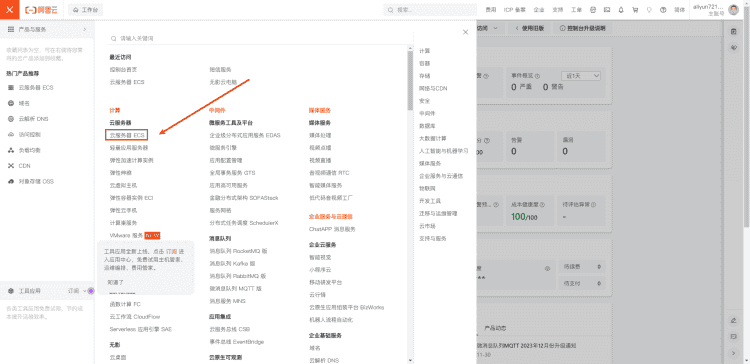This screenshot has width=750, height=364.
Task: Click the heart icon in the right rail
Action: (733, 48)
